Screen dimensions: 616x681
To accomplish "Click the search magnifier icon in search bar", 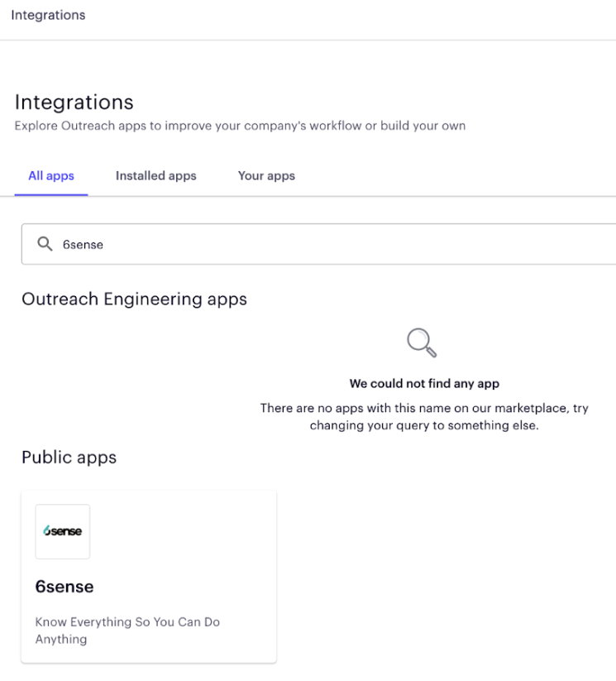I will pos(45,244).
